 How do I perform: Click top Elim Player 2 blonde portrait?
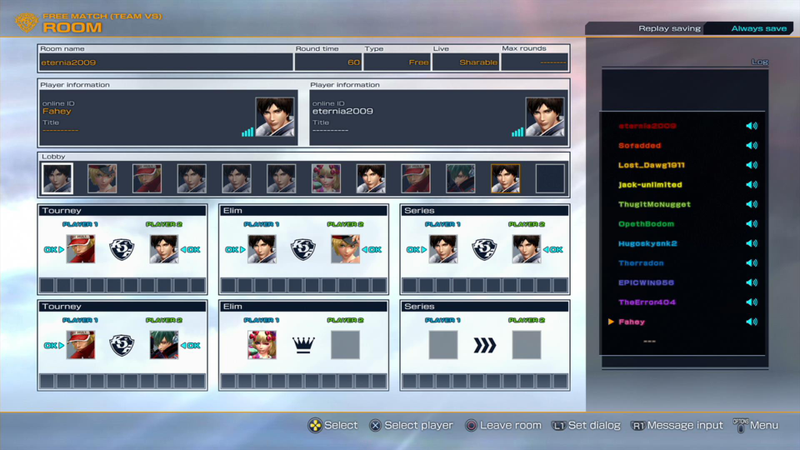click(345, 249)
